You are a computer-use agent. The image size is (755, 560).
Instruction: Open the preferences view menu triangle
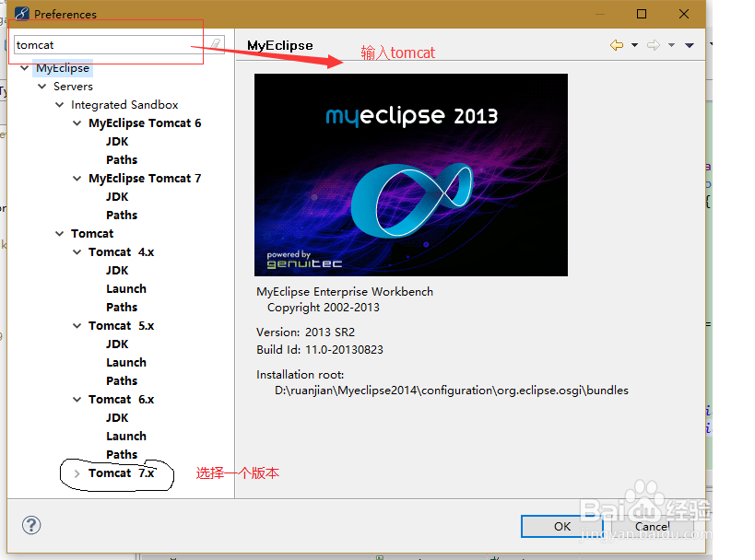point(690,45)
